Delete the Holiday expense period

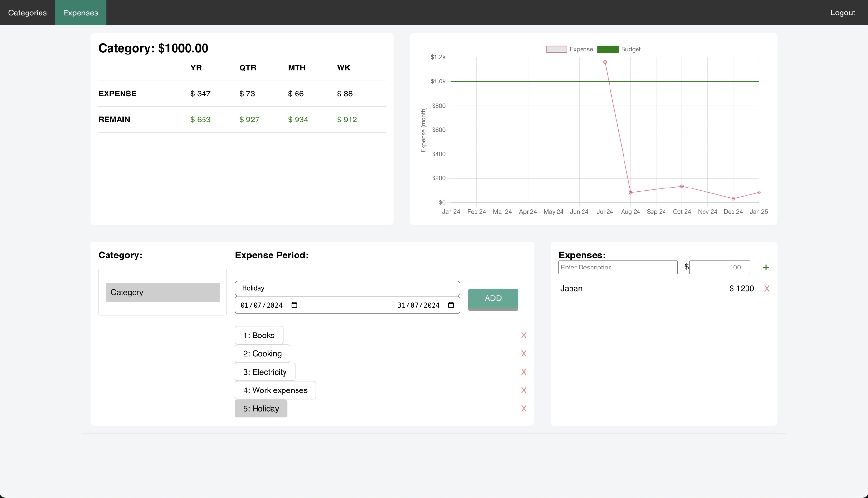point(524,409)
